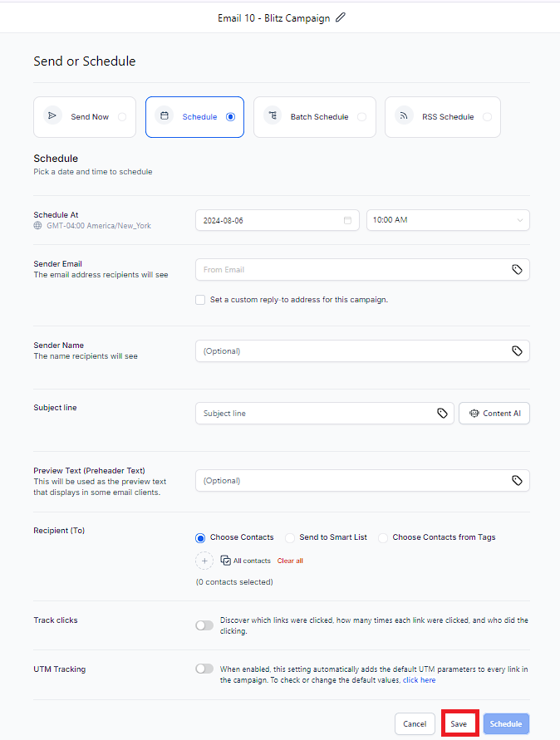Open calendar icon in date field
The width and height of the screenshot is (560, 740).
click(x=347, y=220)
